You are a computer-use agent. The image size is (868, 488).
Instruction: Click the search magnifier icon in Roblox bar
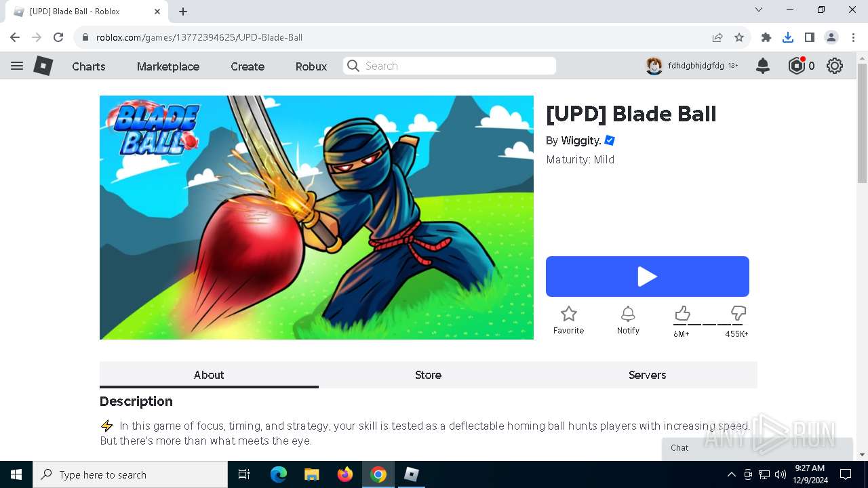353,66
